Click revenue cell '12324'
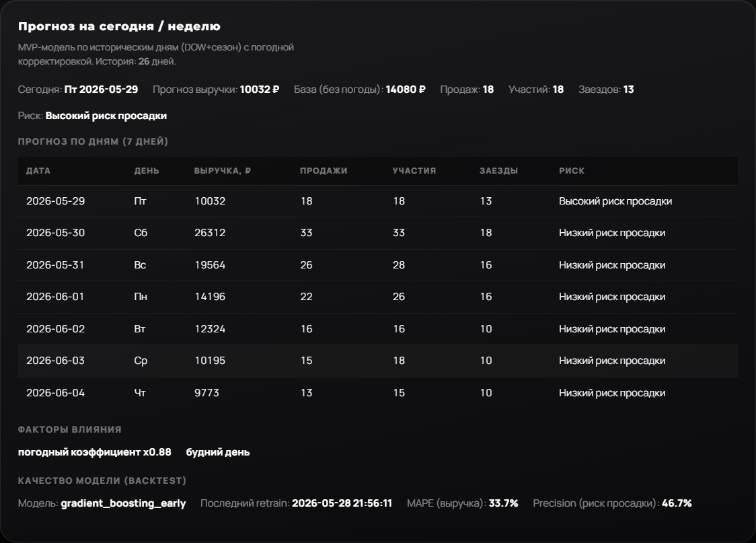The image size is (756, 543). pyautogui.click(x=210, y=329)
